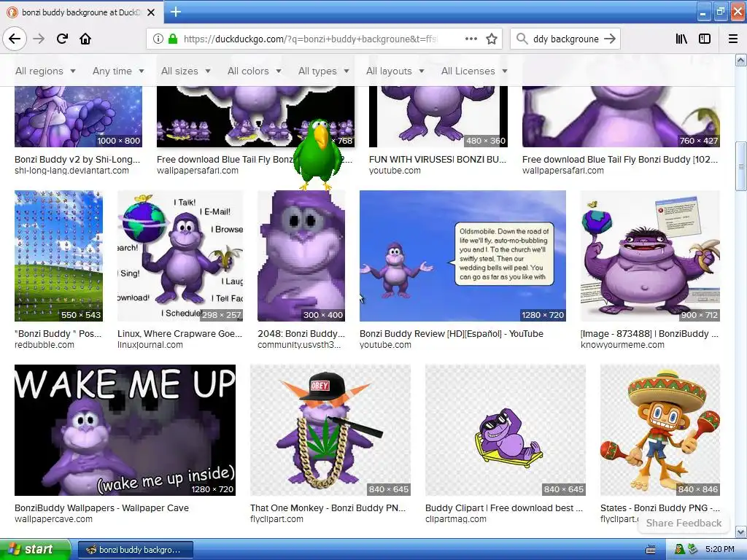
Task: Open Linux, Where Crapware Goe... result title
Action: (x=179, y=334)
